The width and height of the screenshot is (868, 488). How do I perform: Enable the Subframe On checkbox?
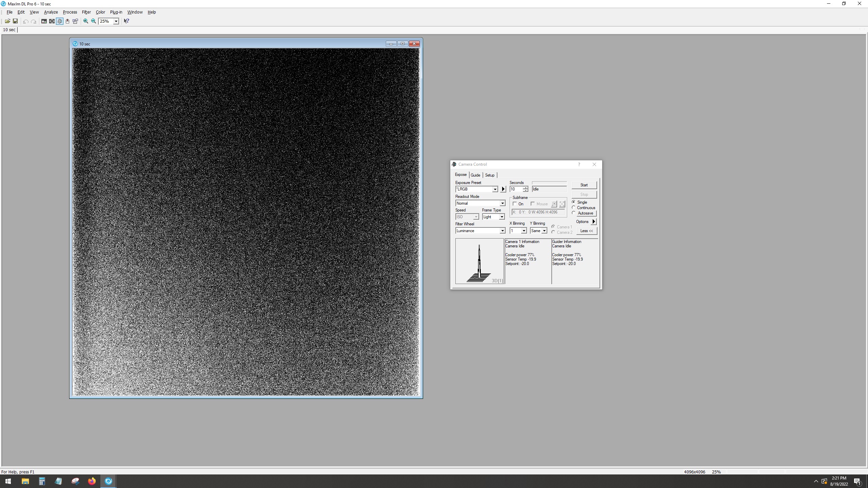[x=515, y=204]
